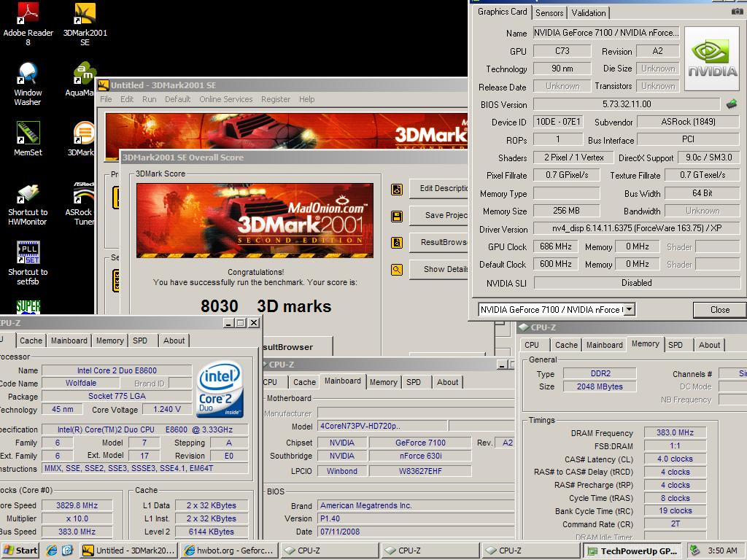This screenshot has width=747, height=560.
Task: Click the system tray icon near the clock
Action: [694, 551]
